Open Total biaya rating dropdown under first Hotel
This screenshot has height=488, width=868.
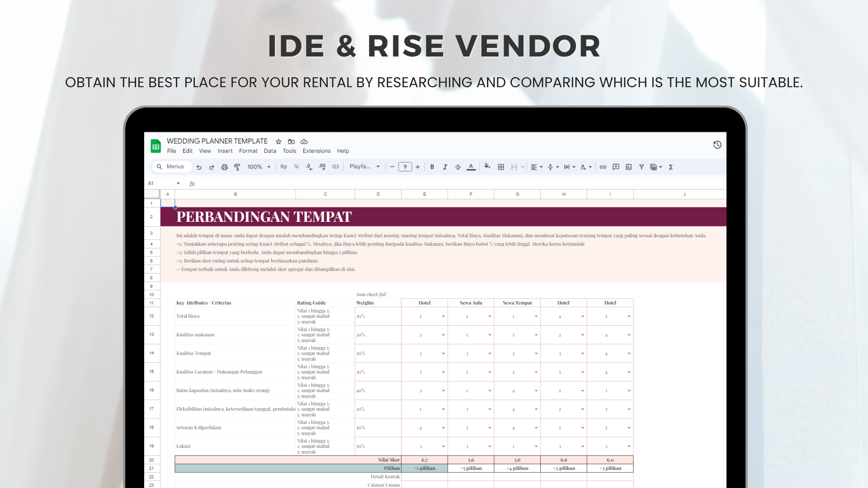[443, 316]
